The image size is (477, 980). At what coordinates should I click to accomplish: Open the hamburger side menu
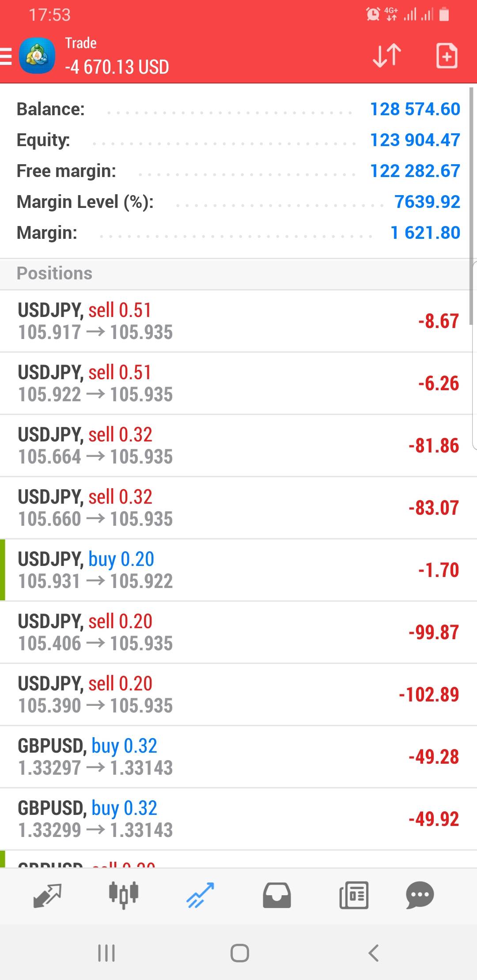6,57
